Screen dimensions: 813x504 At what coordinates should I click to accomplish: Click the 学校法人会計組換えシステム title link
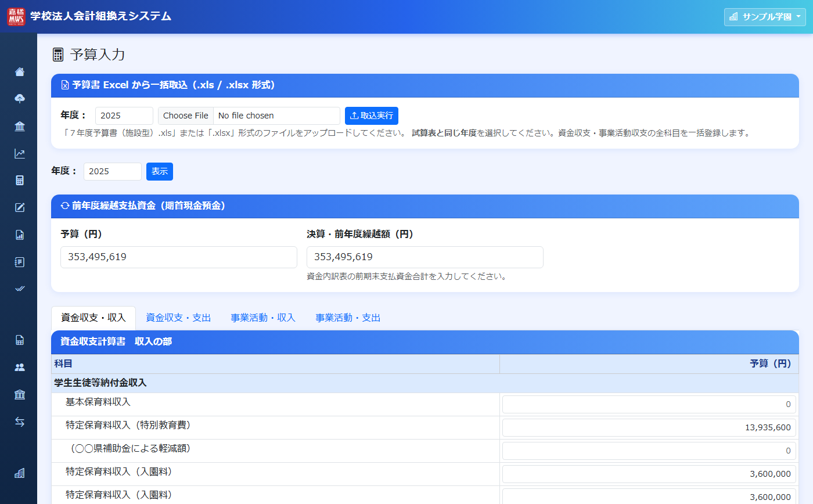coord(100,16)
